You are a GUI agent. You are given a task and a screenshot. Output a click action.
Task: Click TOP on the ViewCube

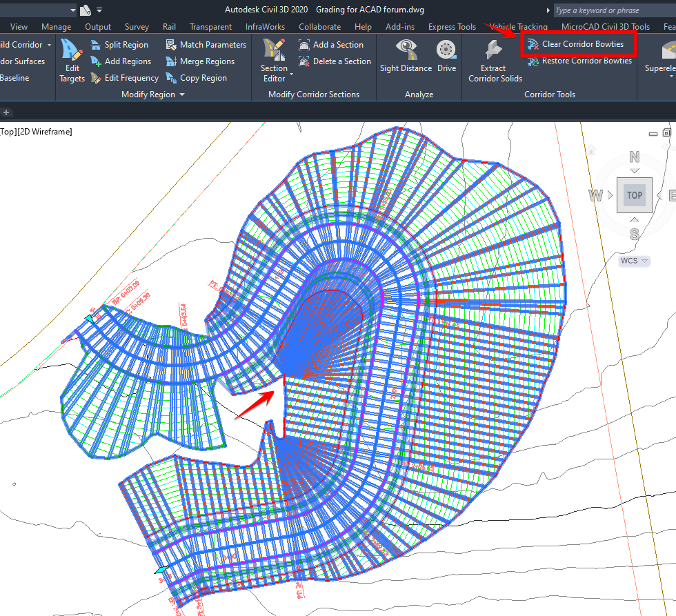634,195
